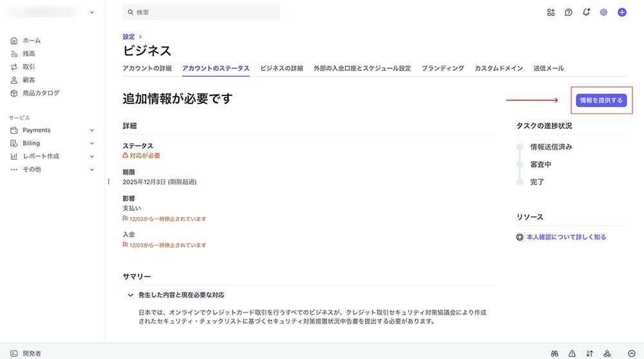Open 本人確認について詳しく知る link
Image resolution: width=644 pixels, height=359 pixels.
click(566, 237)
